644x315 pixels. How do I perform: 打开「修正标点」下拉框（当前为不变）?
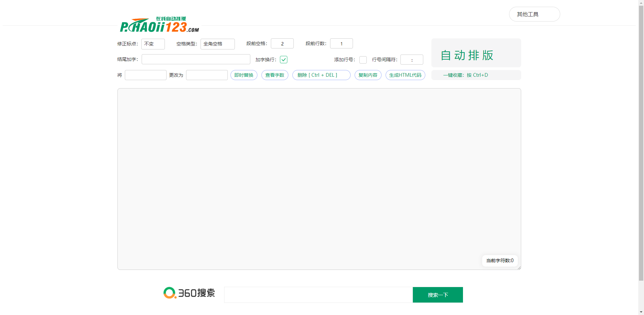pos(153,44)
